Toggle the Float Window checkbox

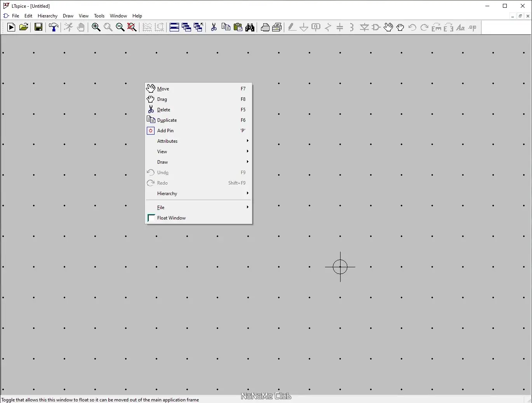151,218
